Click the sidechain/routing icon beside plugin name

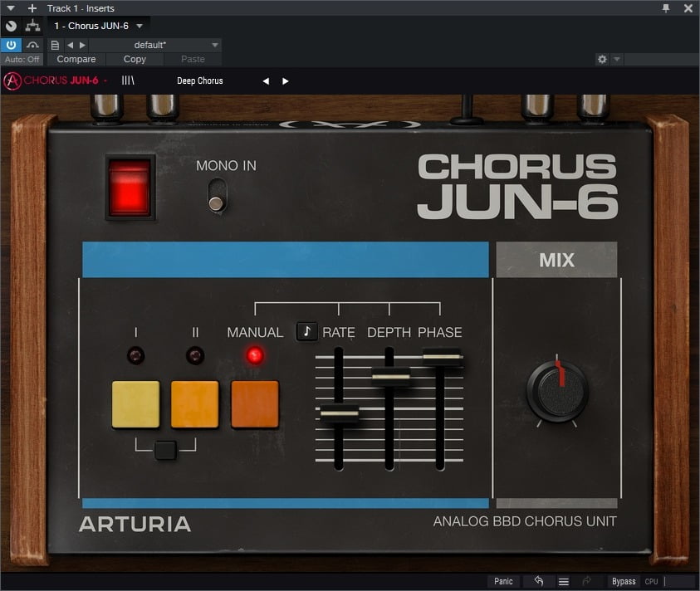click(32, 26)
